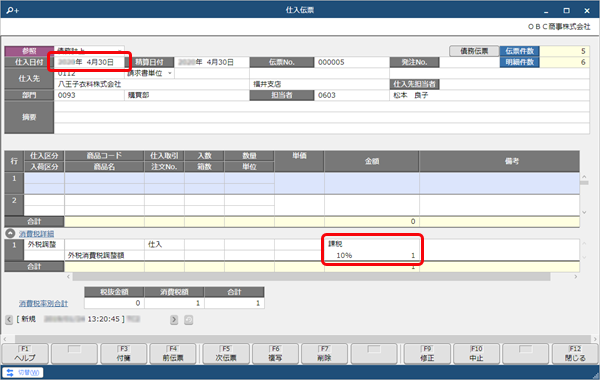Click the 明細件数 value 6
This screenshot has height=380, width=600.
coord(565,62)
